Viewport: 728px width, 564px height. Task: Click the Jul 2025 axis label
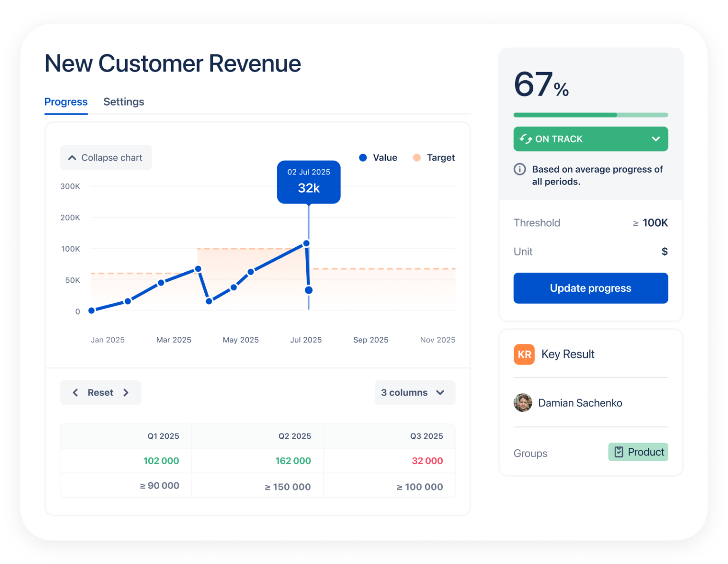[x=306, y=340]
